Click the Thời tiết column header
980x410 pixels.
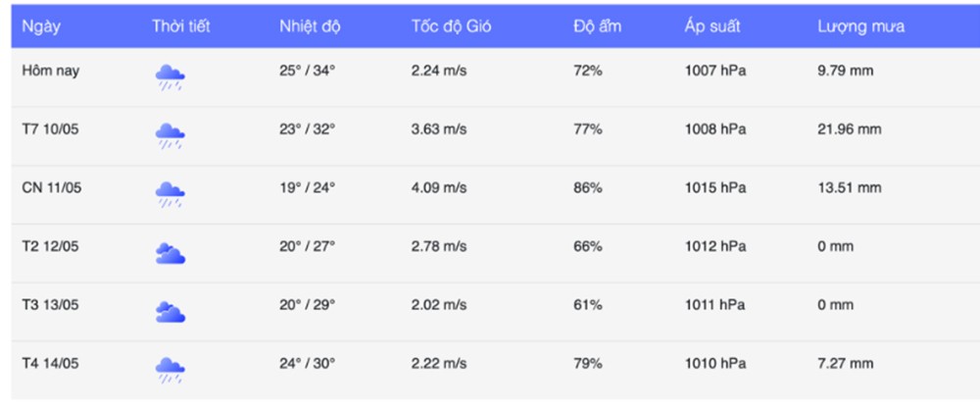point(180,26)
